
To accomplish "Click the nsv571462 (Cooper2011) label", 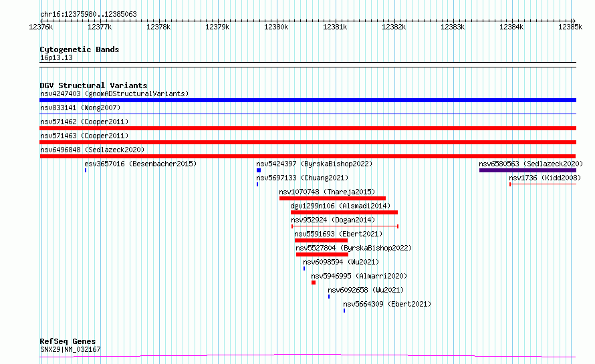I will (84, 122).
